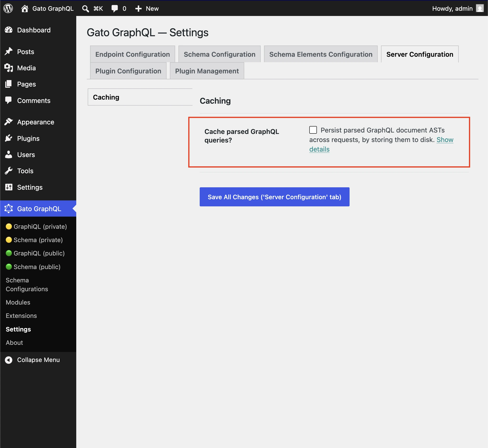The height and width of the screenshot is (448, 488).
Task: Click the Caching section heading on the right
Action: [215, 101]
